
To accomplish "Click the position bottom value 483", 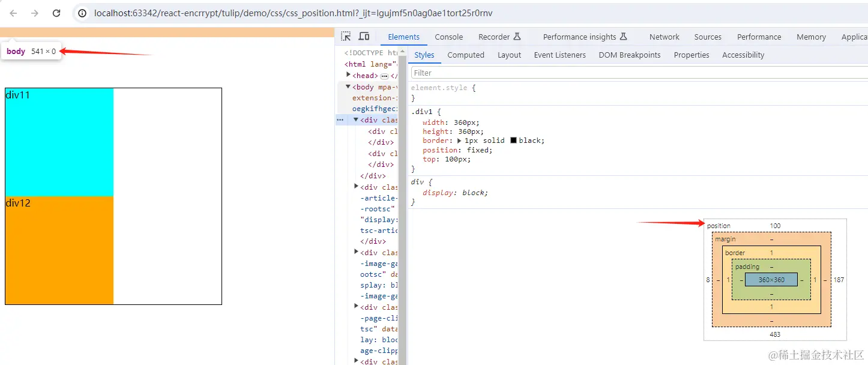I will (x=775, y=334).
